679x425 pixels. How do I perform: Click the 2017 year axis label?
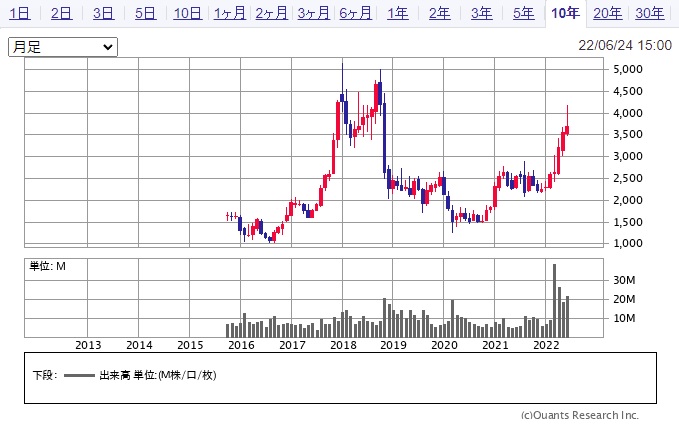(292, 345)
